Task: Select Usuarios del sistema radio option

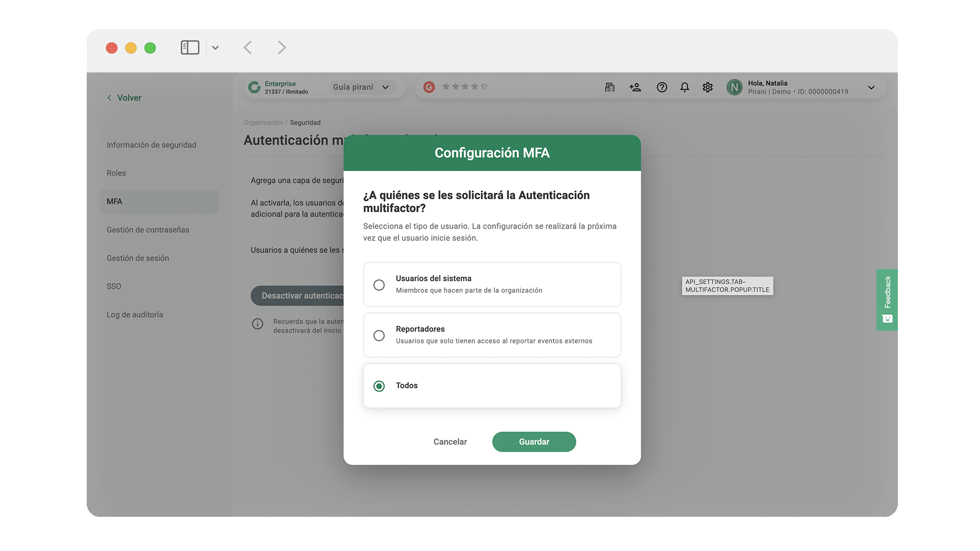Action: point(379,285)
